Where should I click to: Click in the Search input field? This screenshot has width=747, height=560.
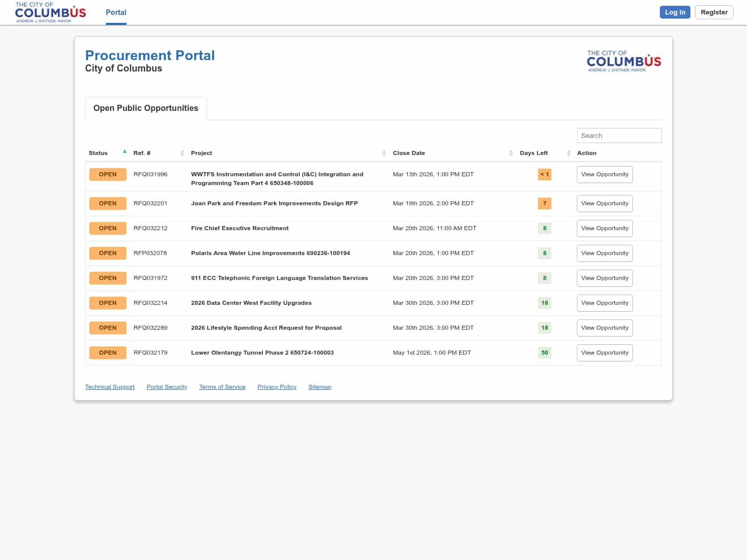619,136
